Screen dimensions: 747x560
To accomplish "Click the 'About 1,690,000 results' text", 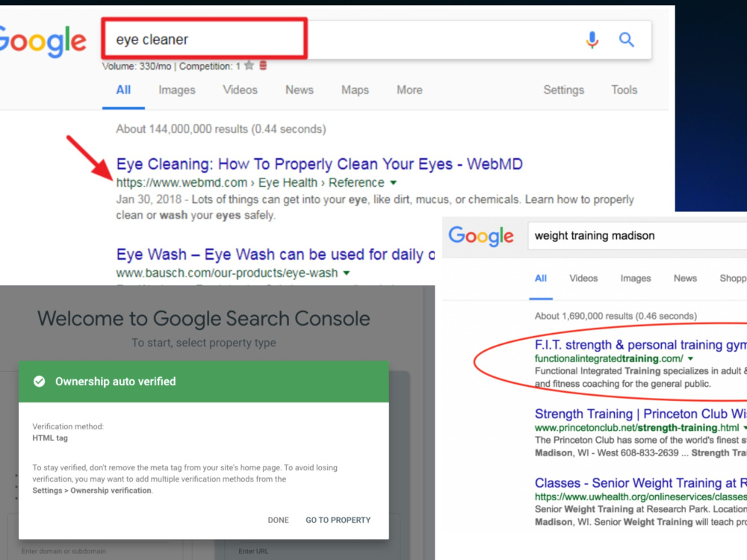I will (x=616, y=316).
